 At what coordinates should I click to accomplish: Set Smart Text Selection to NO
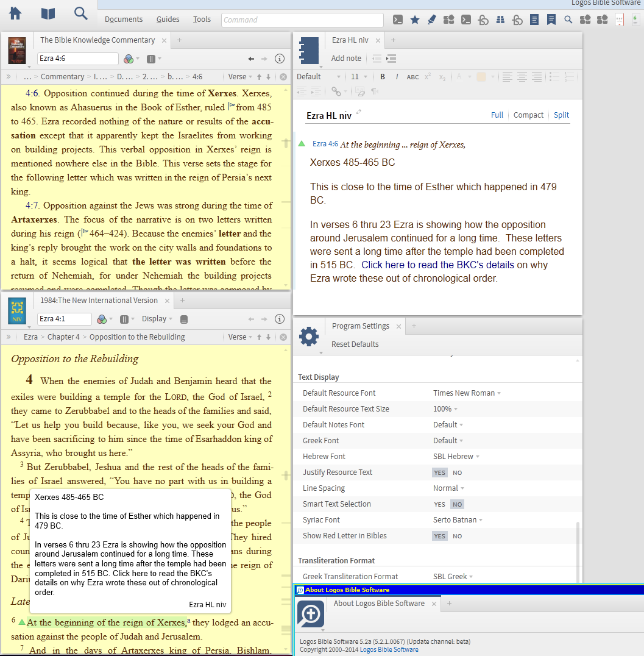point(457,505)
